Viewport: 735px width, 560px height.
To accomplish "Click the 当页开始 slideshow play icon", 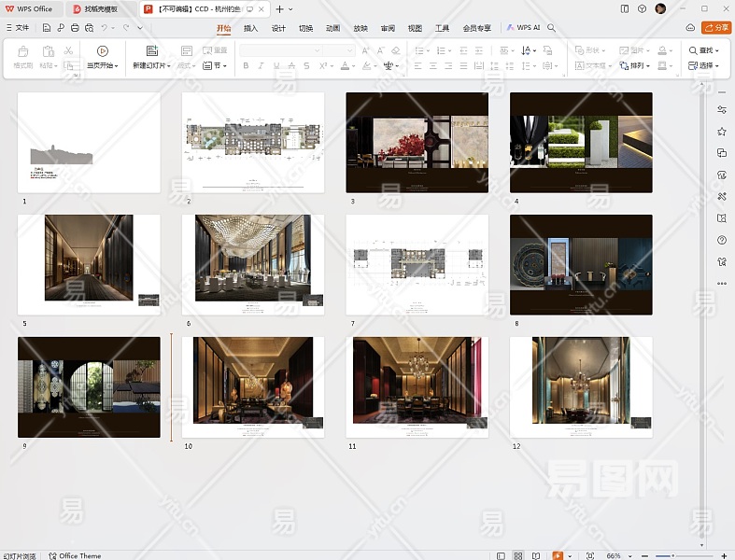I will click(103, 50).
